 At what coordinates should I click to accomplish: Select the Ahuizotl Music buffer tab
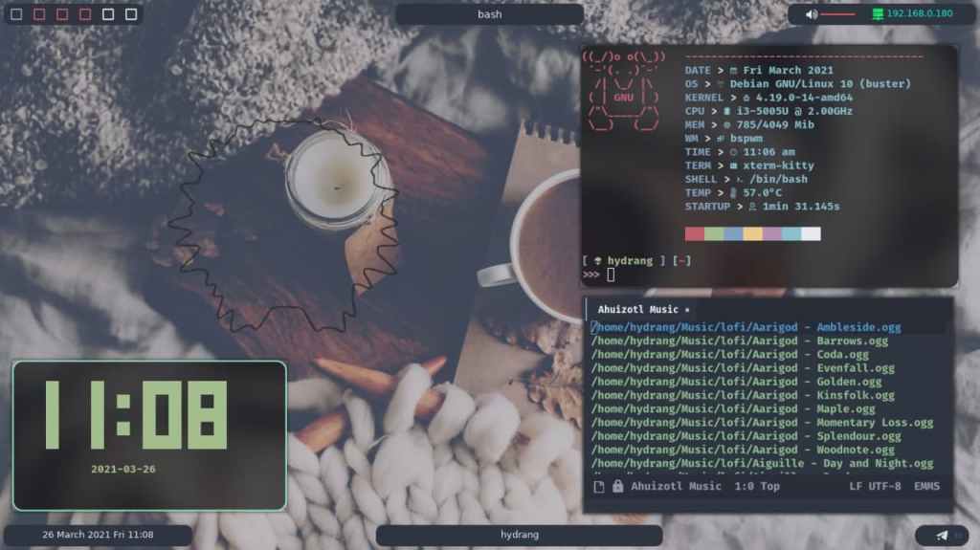(637, 310)
